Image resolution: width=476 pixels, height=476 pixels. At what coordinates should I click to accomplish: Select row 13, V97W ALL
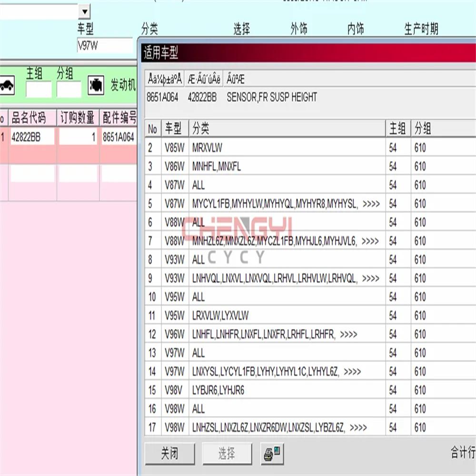point(310,353)
